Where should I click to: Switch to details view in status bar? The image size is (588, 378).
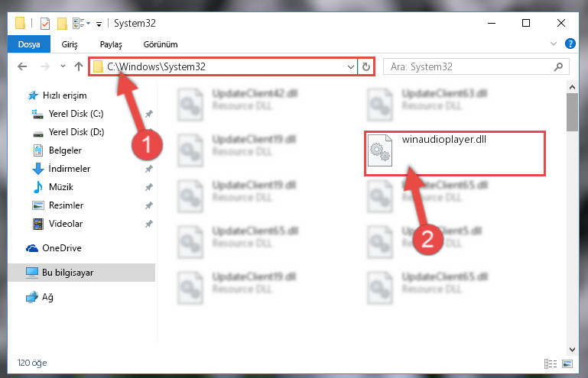point(550,363)
